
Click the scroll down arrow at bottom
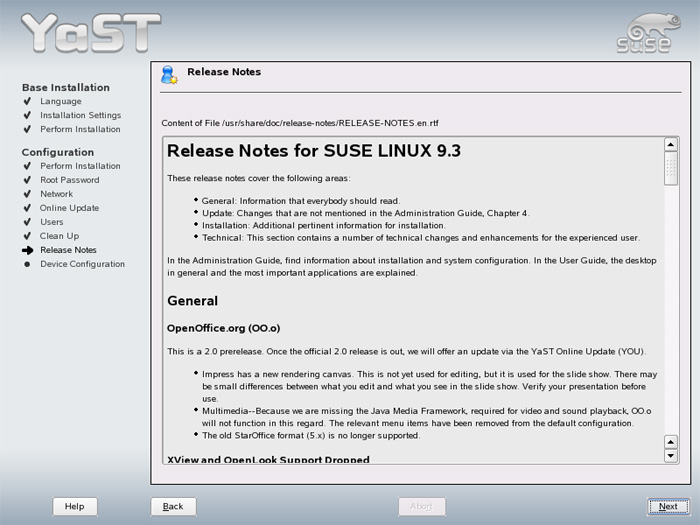[x=671, y=456]
